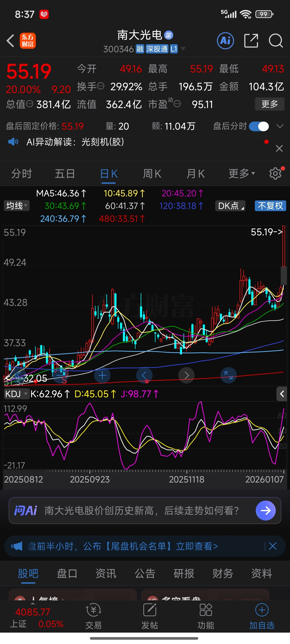Move chart left with arrow button

coord(144,375)
